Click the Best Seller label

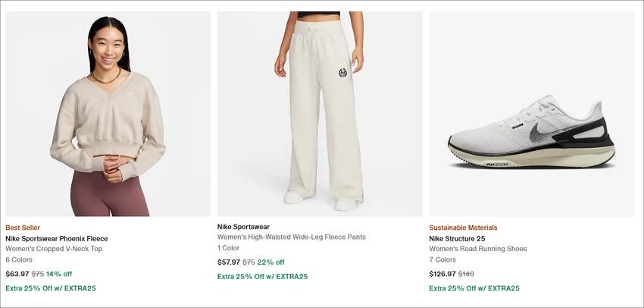tap(23, 228)
